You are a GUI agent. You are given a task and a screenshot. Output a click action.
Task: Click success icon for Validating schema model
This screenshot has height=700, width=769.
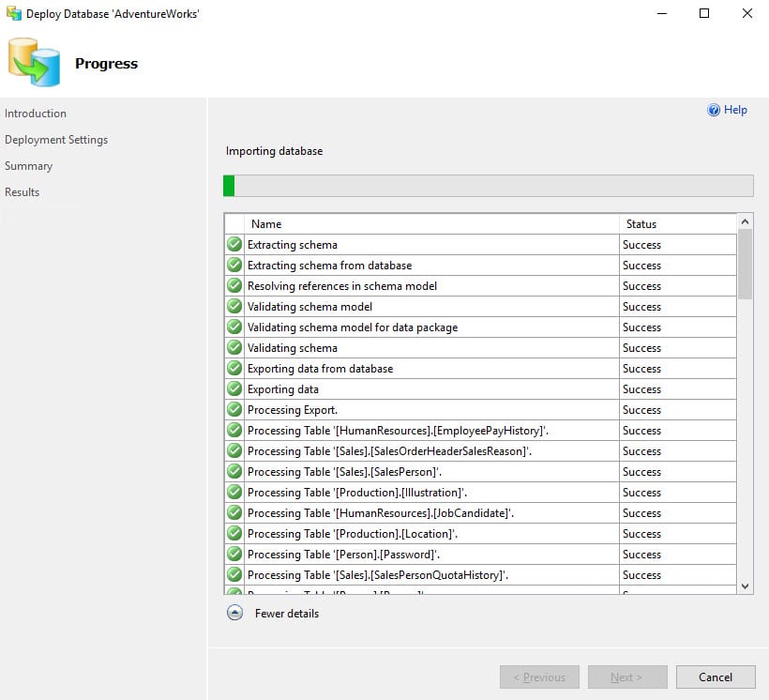click(234, 306)
